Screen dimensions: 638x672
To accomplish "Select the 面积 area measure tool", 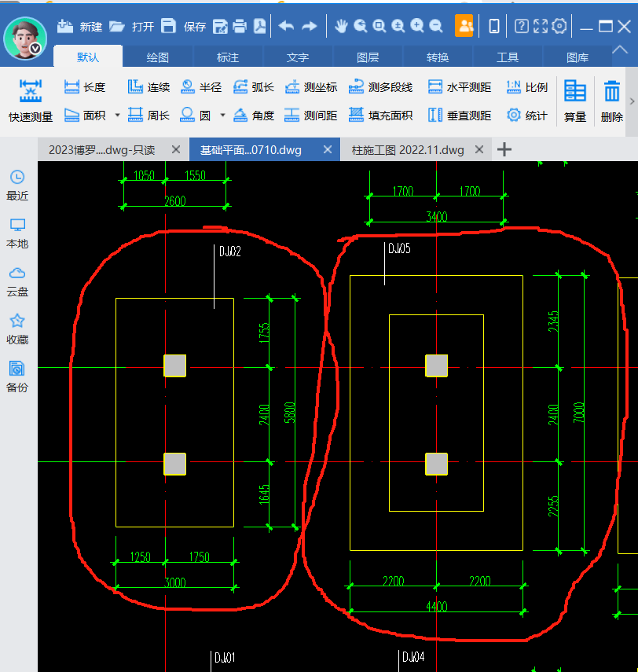I will [x=84, y=116].
